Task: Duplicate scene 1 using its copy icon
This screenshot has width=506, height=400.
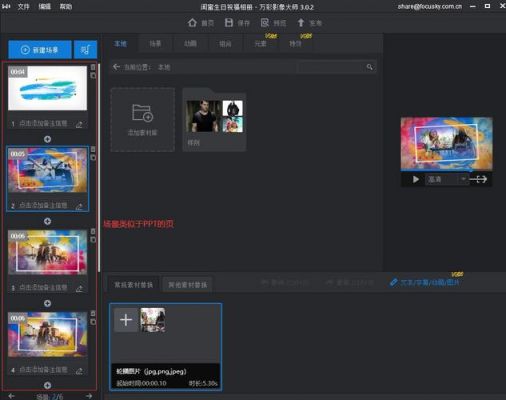Action: 93,76
